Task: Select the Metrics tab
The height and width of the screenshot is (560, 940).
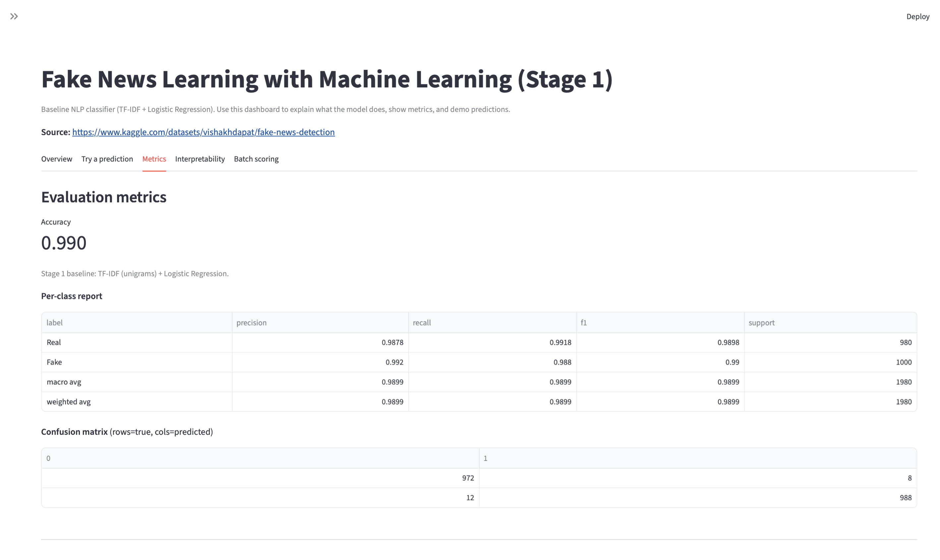Action: pos(154,159)
